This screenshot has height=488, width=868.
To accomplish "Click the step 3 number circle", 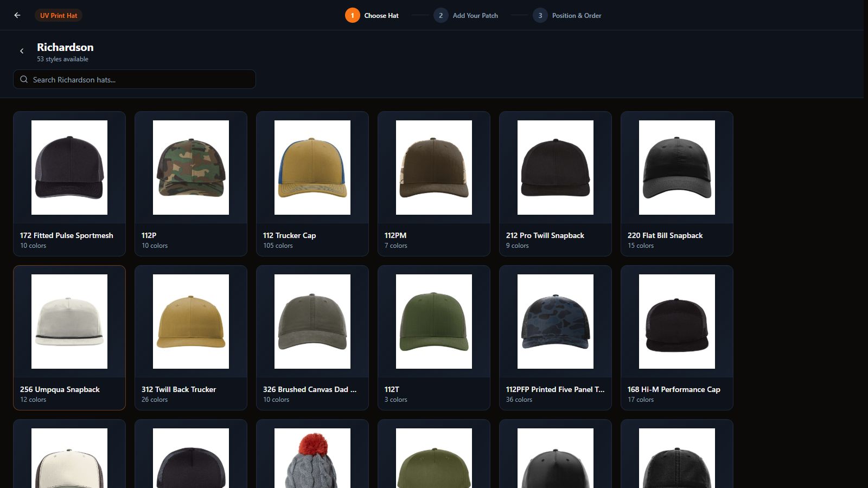I will (x=540, y=15).
